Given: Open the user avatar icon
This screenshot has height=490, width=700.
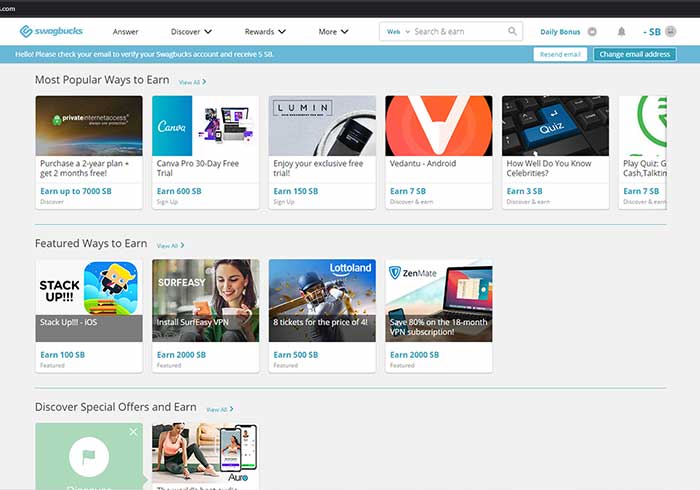Looking at the screenshot, I should pos(671,31).
